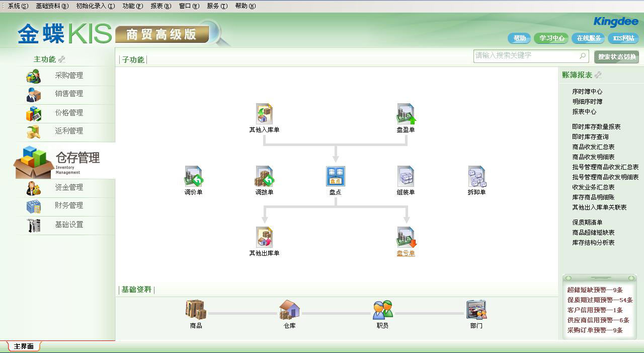This screenshot has width=644, height=353.
Task: Open 收发业务汇总表 report
Action: pyautogui.click(x=593, y=187)
